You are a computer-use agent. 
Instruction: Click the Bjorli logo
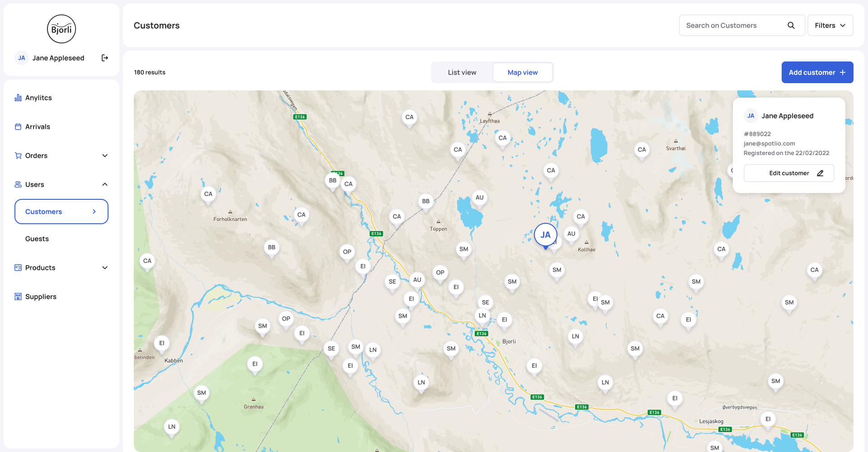61,29
